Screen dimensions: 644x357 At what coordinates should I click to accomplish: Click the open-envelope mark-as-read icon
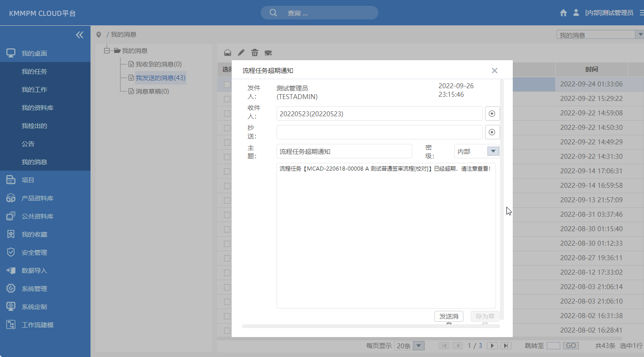coord(228,52)
